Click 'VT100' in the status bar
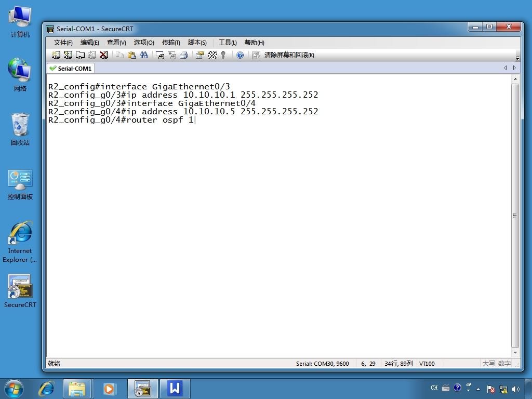The image size is (532, 399). click(427, 363)
